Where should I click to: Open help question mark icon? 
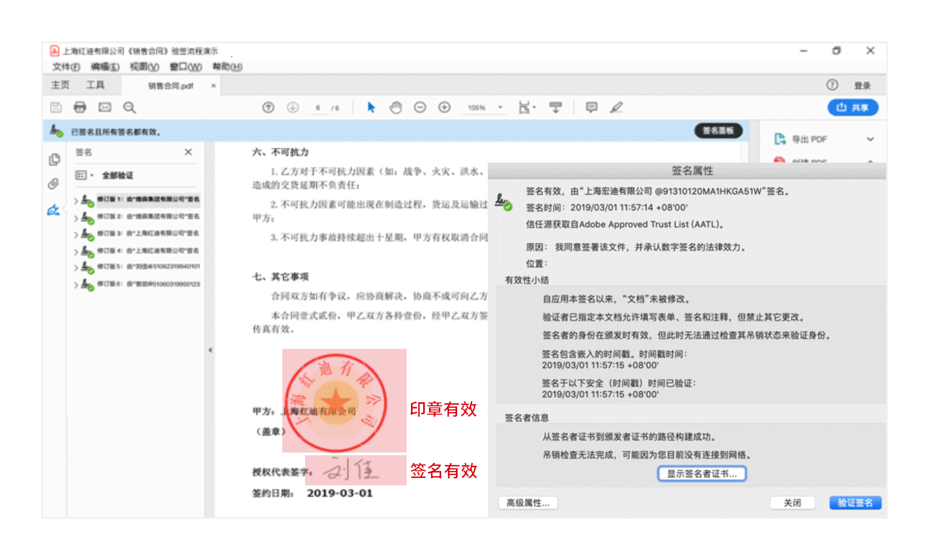[x=832, y=85]
